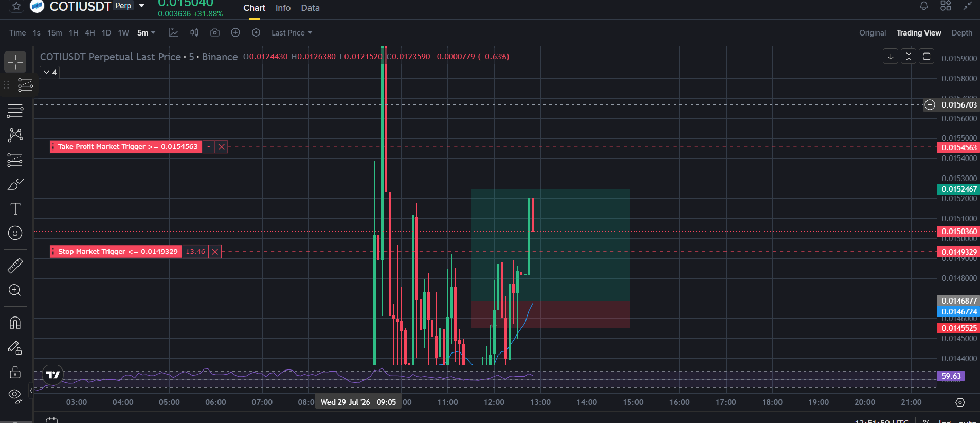Open the layout widgets grid icon
This screenshot has height=423, width=980.
point(946,6)
